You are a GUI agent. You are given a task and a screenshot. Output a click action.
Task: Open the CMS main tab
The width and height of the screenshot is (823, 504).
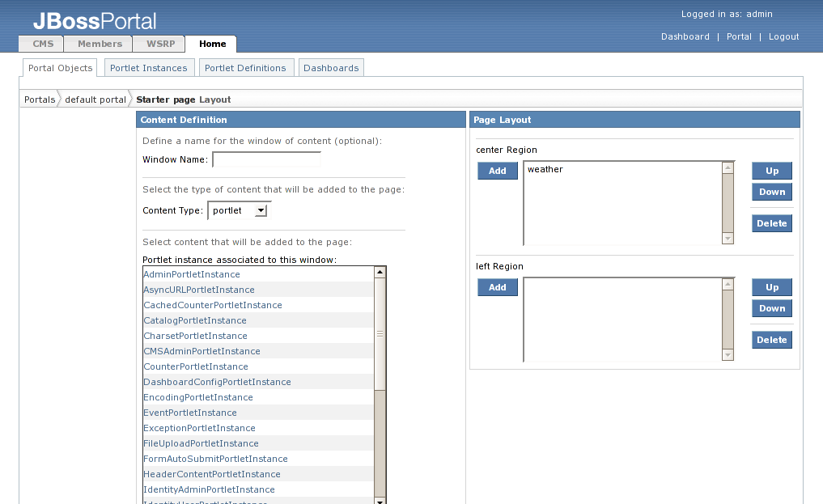(43, 44)
